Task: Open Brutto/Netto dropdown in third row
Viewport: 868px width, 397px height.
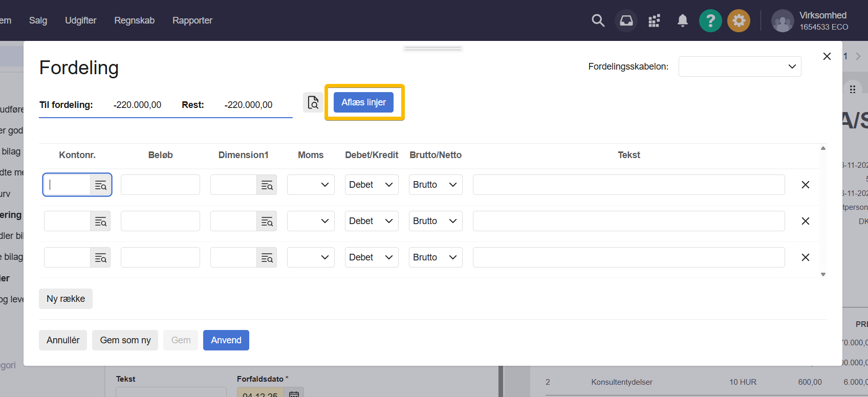Action: pyautogui.click(x=435, y=257)
